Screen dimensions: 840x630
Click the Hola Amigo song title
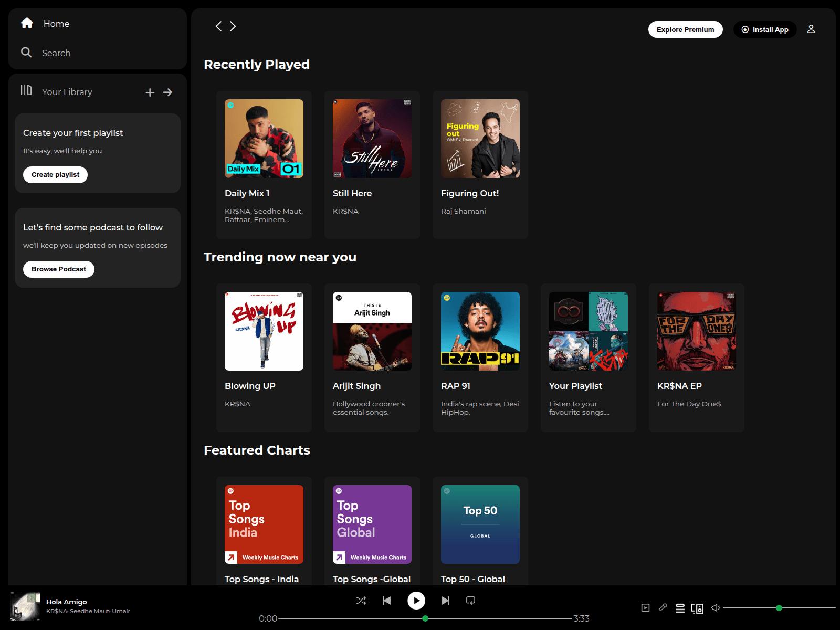(67, 602)
